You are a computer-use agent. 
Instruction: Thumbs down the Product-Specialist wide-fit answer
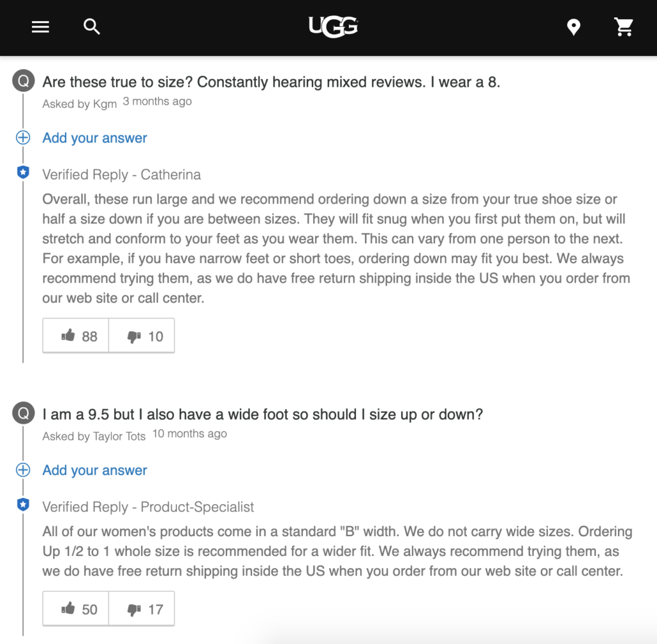[x=141, y=608]
